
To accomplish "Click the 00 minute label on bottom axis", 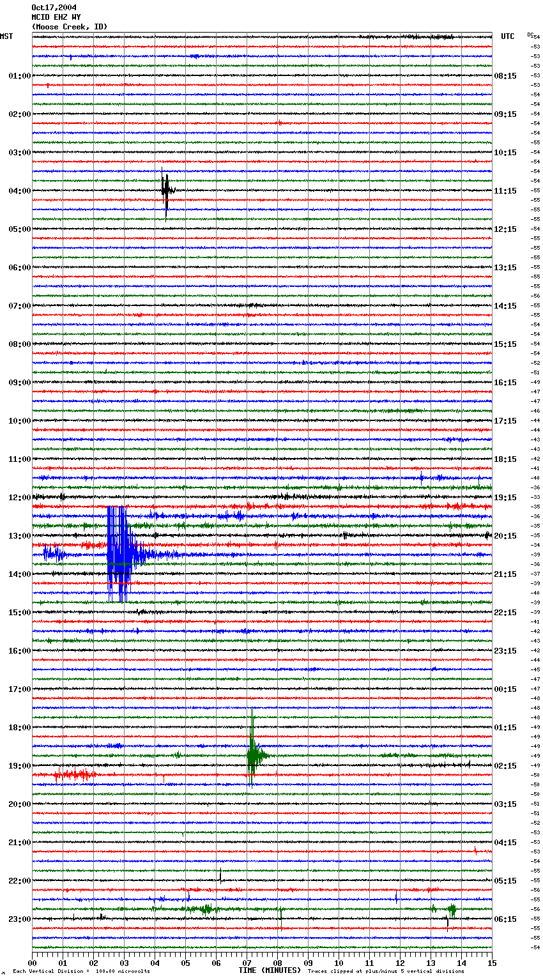I will 32,963.
